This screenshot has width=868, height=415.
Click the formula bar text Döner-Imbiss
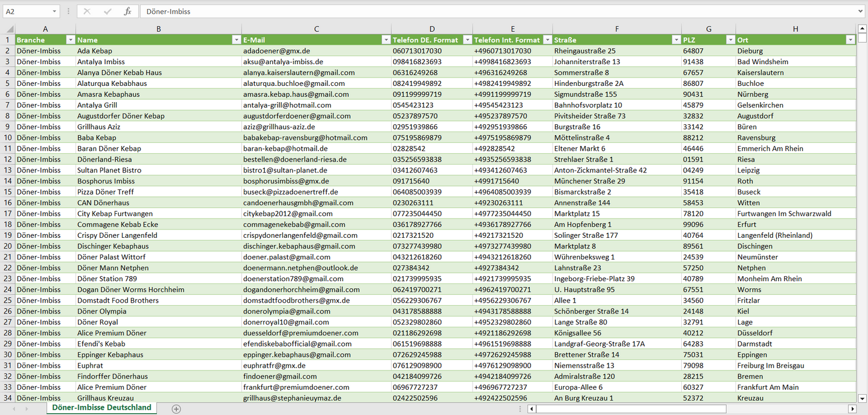169,11
